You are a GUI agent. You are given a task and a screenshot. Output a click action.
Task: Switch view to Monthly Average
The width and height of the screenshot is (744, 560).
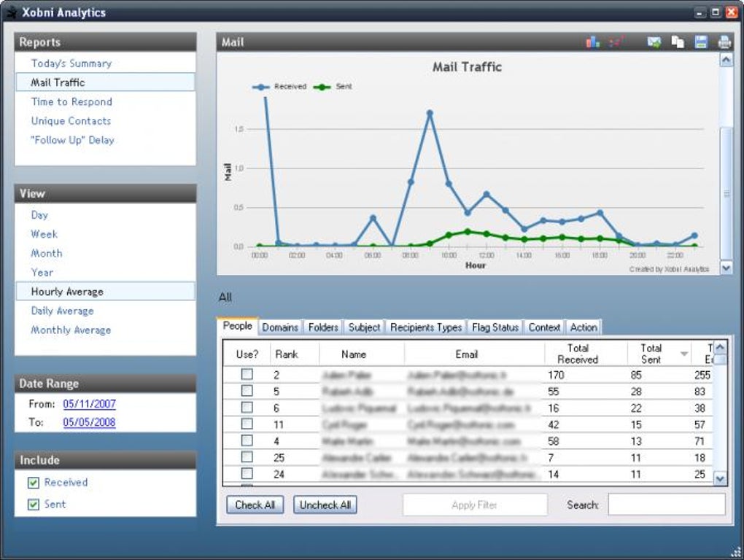pyautogui.click(x=71, y=330)
